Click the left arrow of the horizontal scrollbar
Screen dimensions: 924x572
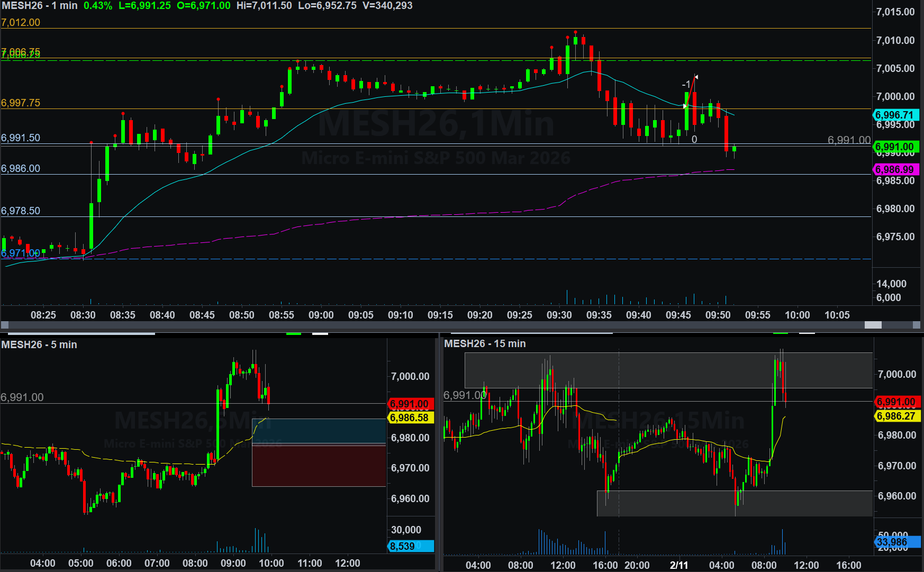(5, 325)
